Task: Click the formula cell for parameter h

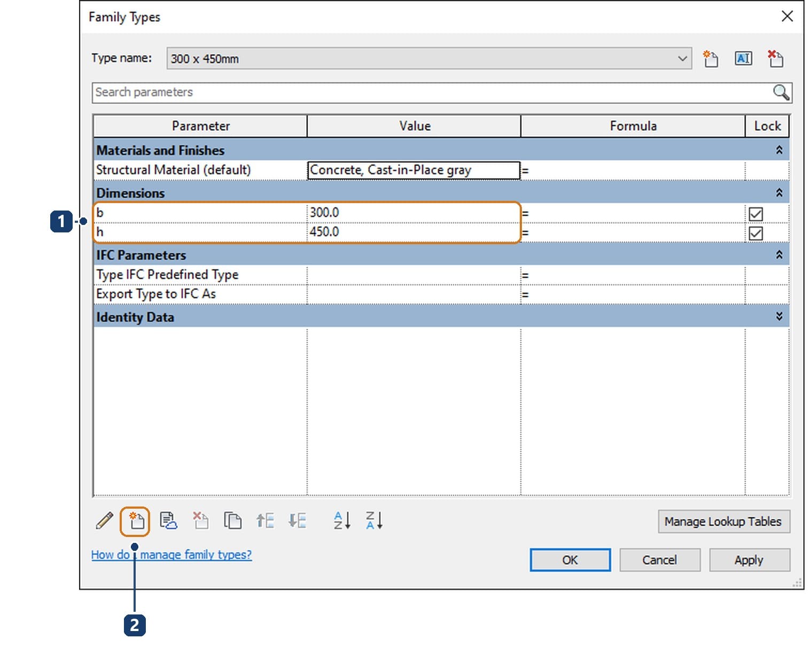Action: click(633, 232)
